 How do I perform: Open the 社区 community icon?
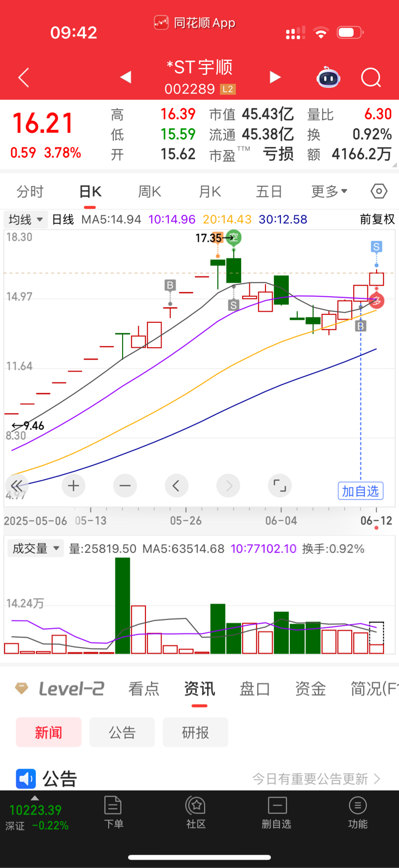click(x=196, y=812)
